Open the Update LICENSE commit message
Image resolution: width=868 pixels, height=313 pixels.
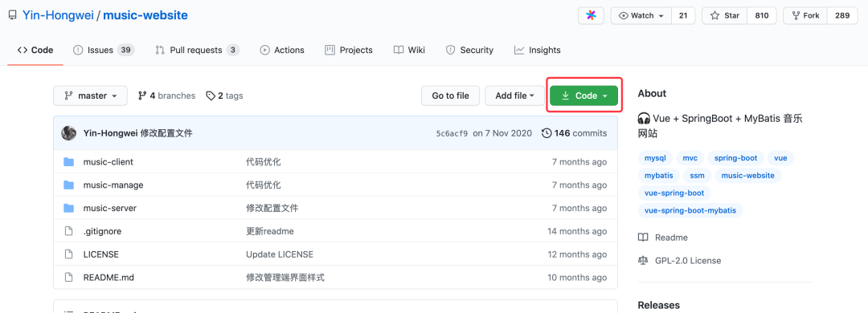tap(280, 254)
